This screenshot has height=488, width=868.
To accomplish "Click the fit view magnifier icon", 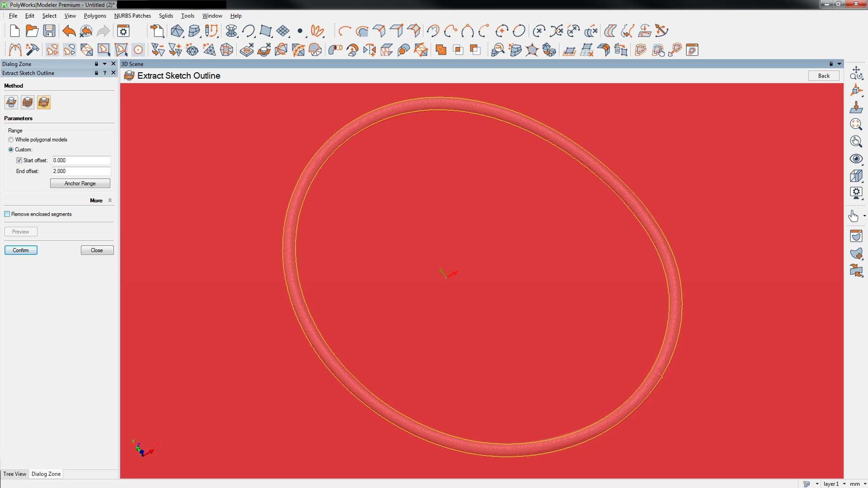I will [x=856, y=124].
